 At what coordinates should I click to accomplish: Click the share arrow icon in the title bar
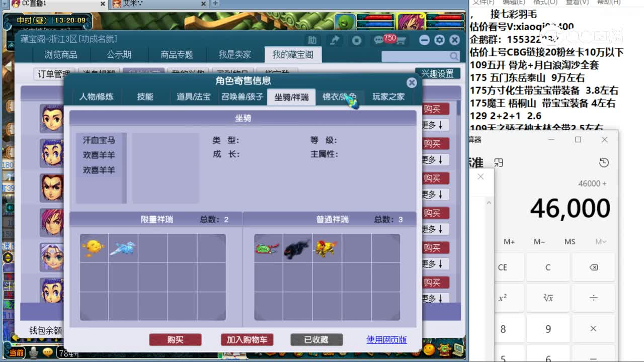click(334, 40)
